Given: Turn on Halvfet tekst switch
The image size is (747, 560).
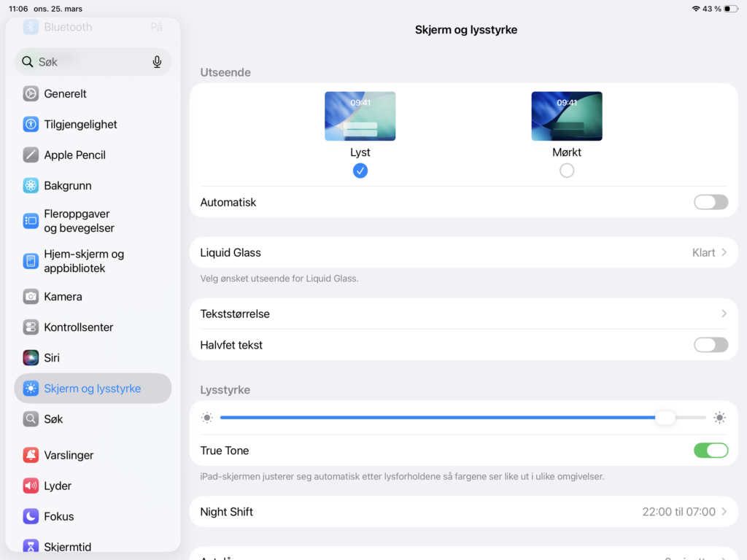Looking at the screenshot, I should 711,345.
